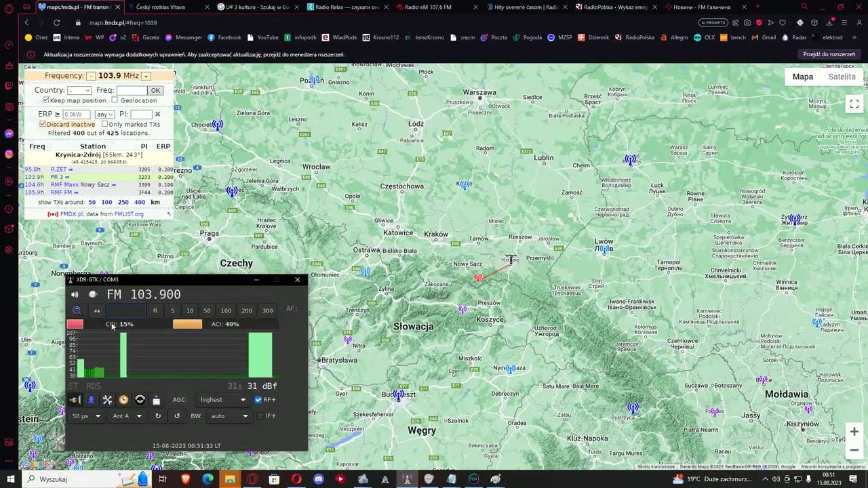Screen dimensions: 868x488
Task: Click the red CCI indicator bar
Action: click(x=75, y=324)
